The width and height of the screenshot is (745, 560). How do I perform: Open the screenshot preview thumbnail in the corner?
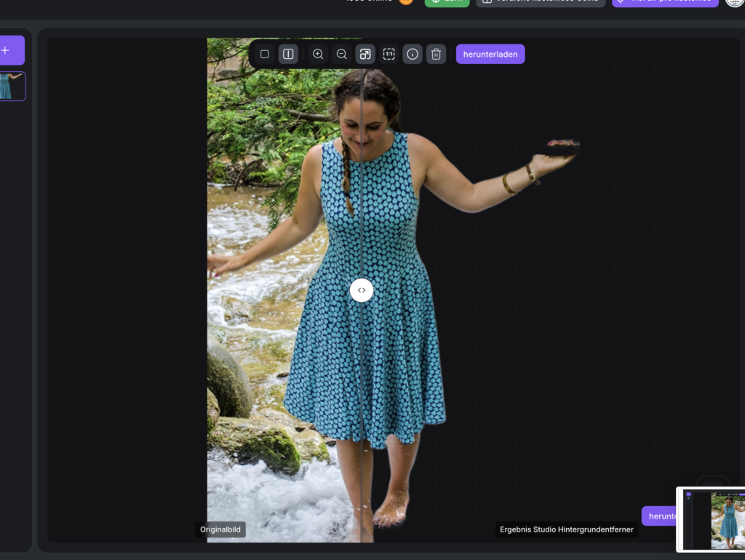(711, 519)
